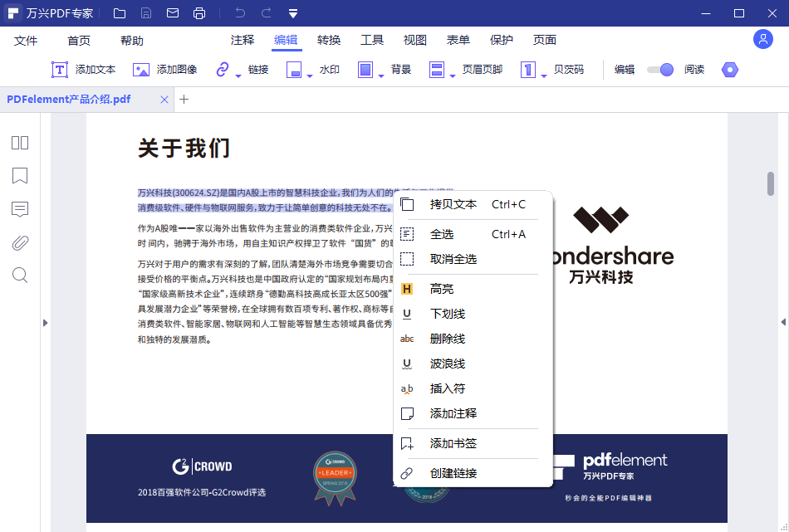
Task: Open the comments panel in sidebar
Action: [19, 209]
